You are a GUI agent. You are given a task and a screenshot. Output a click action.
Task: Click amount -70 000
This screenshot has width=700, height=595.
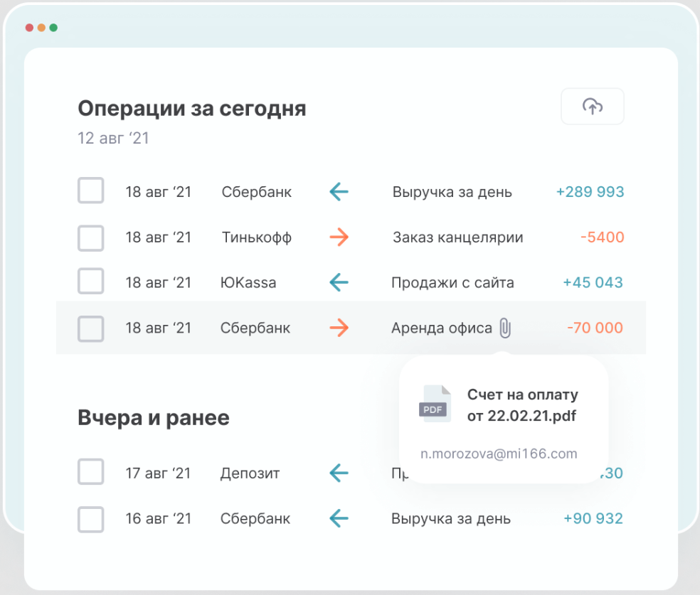coord(595,328)
